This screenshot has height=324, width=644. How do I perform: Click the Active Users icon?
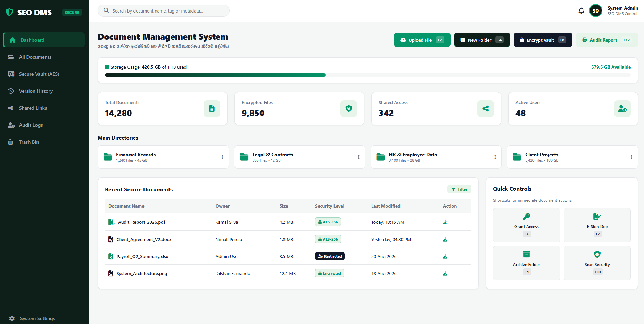(622, 109)
